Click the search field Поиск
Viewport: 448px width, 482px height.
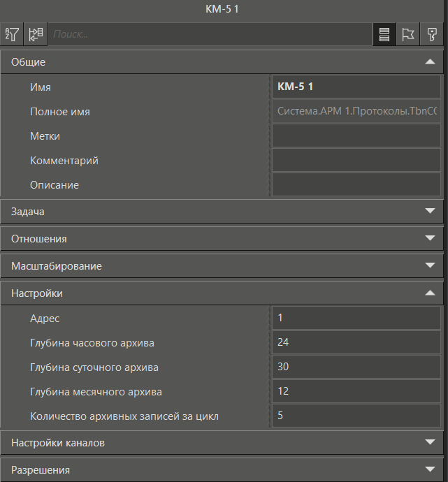pos(210,34)
